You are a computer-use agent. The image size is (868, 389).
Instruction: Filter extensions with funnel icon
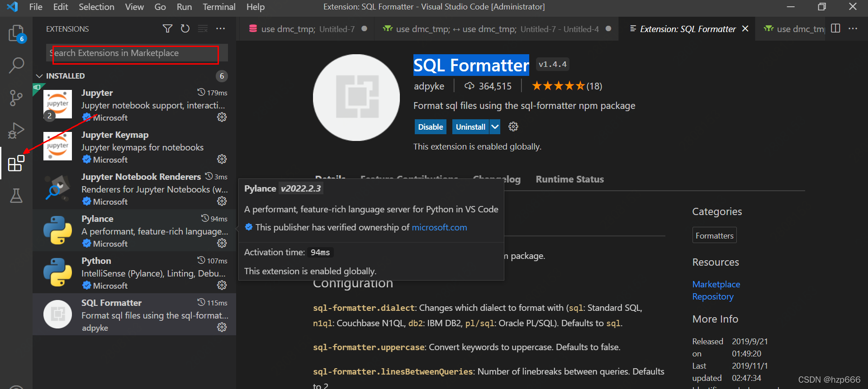click(167, 29)
